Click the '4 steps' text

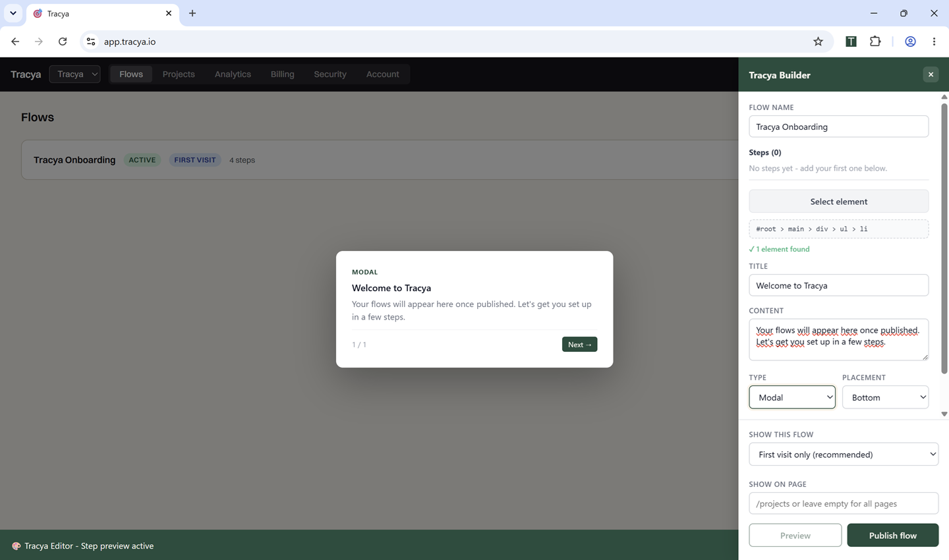click(242, 160)
